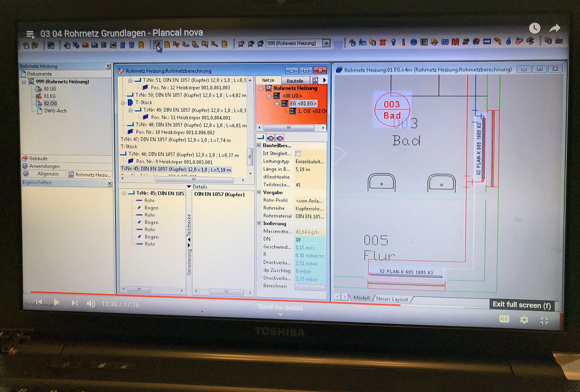Expand the Isolierung property group
Image resolution: width=580 pixels, height=392 pixels.
point(259,223)
